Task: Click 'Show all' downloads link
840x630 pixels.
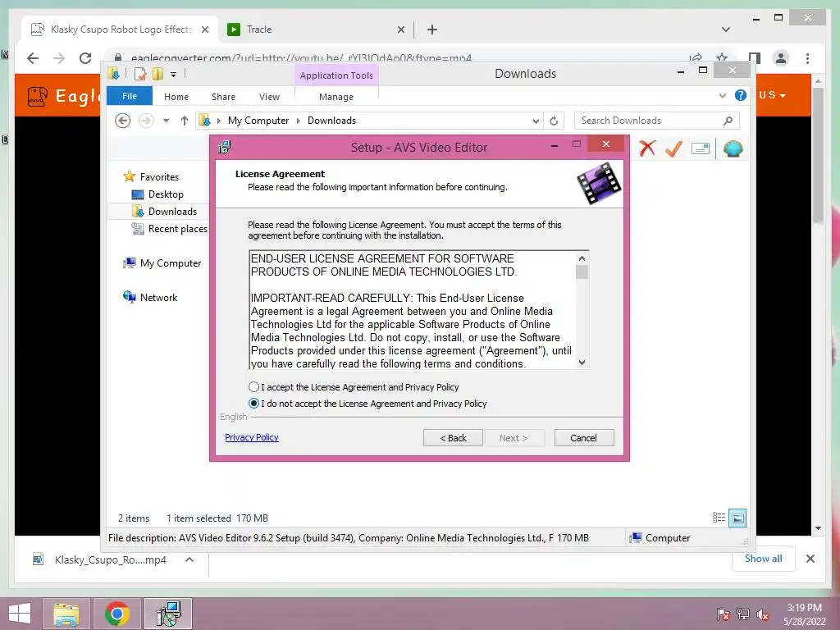Action: (x=764, y=559)
